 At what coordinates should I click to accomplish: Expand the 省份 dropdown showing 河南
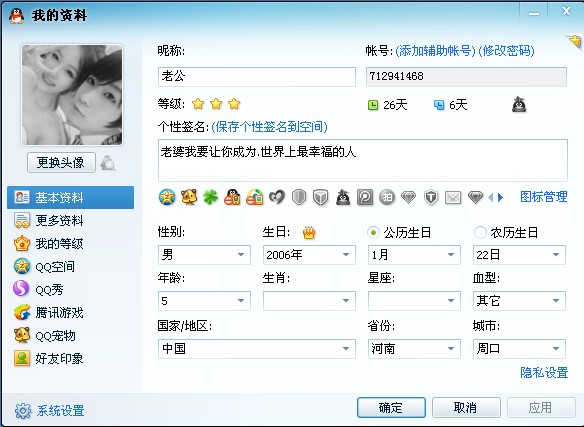pos(414,349)
